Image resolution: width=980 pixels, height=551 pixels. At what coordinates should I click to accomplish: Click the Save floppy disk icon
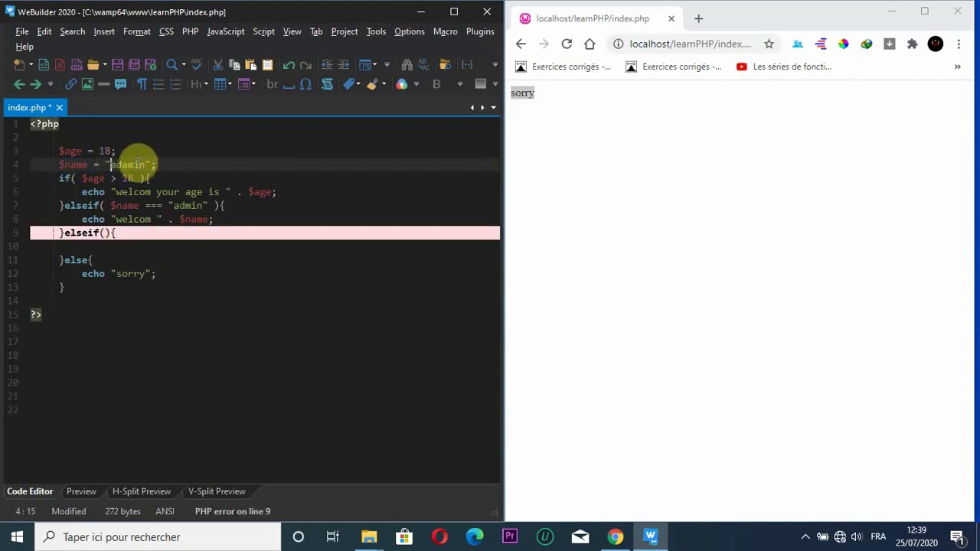(x=117, y=65)
